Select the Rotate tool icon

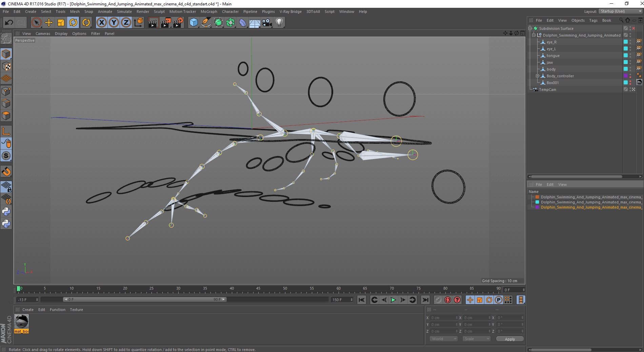(x=73, y=22)
